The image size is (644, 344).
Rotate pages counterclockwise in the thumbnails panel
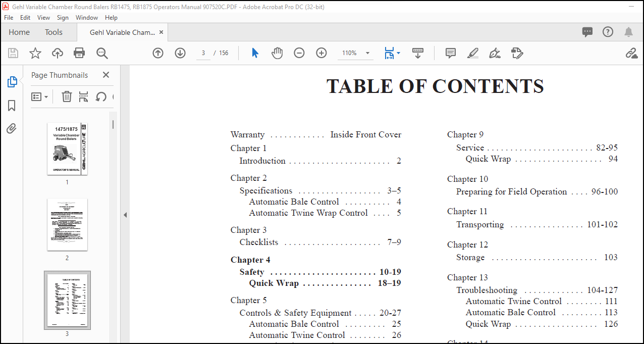point(101,96)
